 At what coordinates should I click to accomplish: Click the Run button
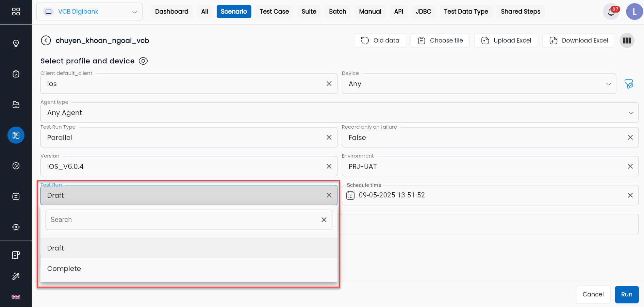[627, 294]
